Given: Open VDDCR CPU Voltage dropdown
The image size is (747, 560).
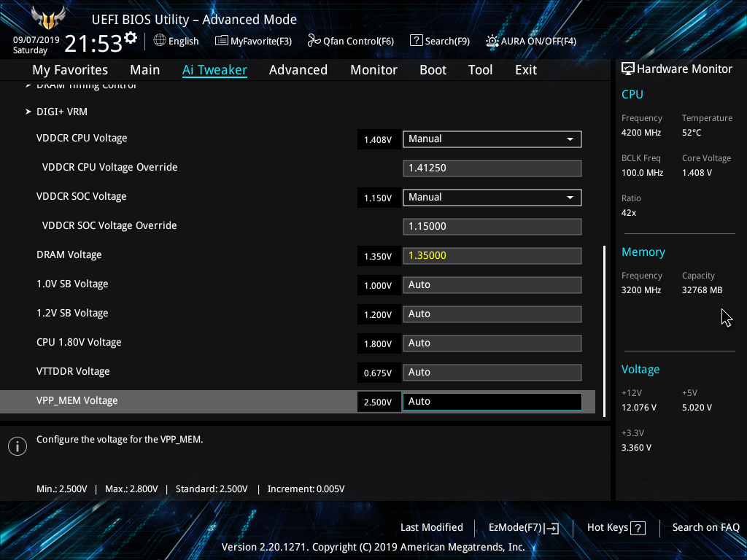Looking at the screenshot, I should (492, 139).
